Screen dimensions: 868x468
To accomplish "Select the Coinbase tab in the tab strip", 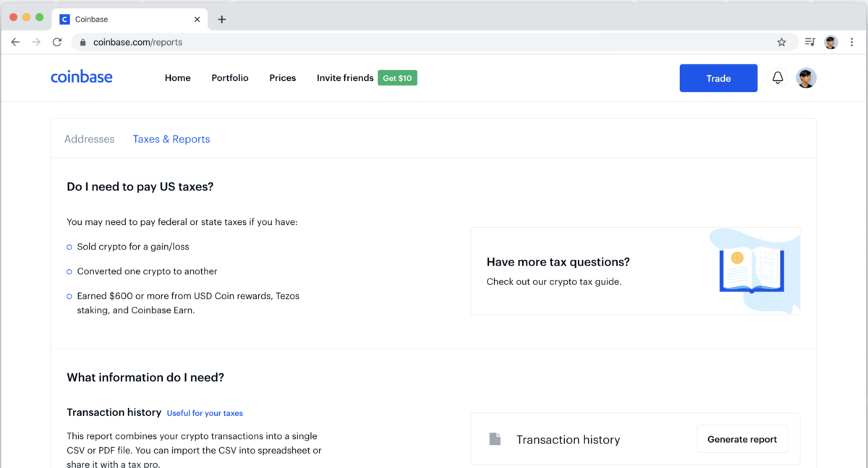I will 130,20.
